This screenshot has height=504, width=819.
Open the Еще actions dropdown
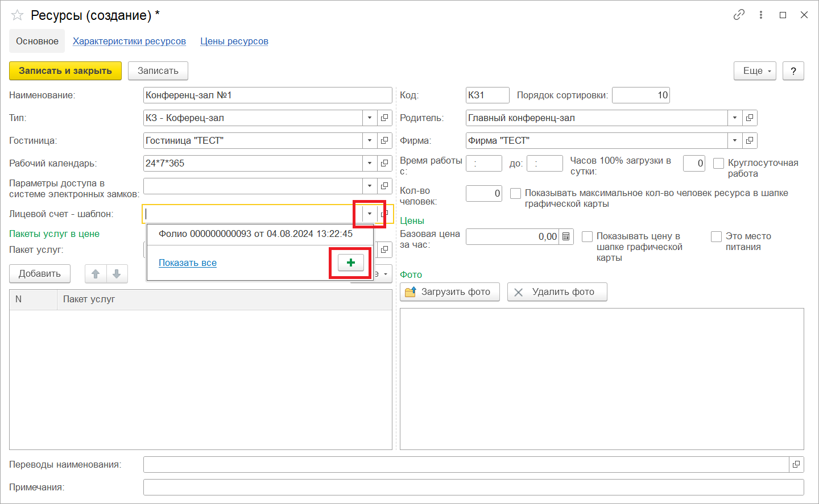[755, 70]
